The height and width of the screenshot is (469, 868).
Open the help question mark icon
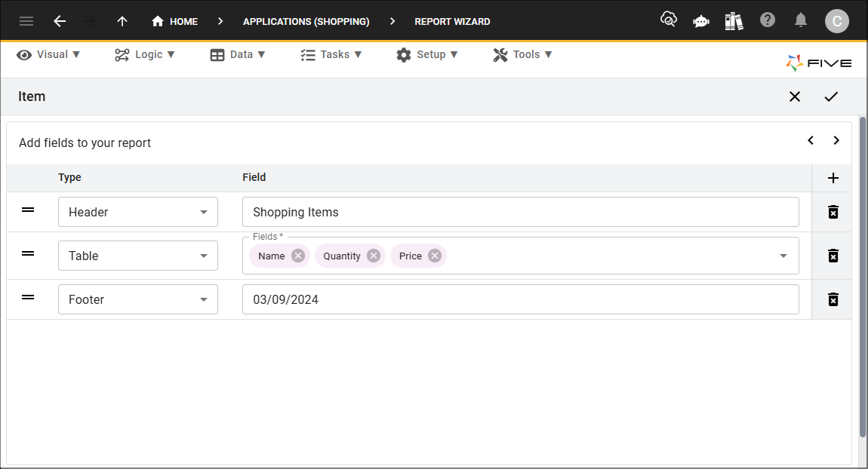coord(768,20)
